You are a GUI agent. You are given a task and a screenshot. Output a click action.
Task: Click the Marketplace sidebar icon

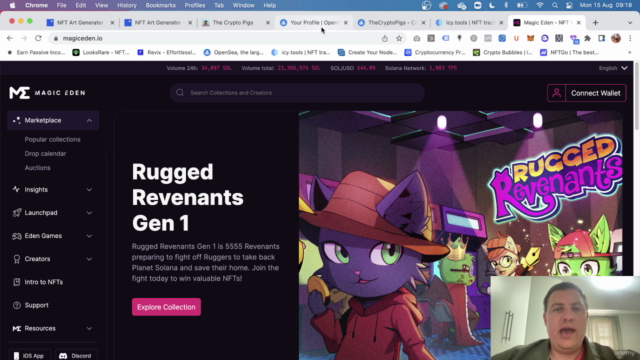(16, 120)
